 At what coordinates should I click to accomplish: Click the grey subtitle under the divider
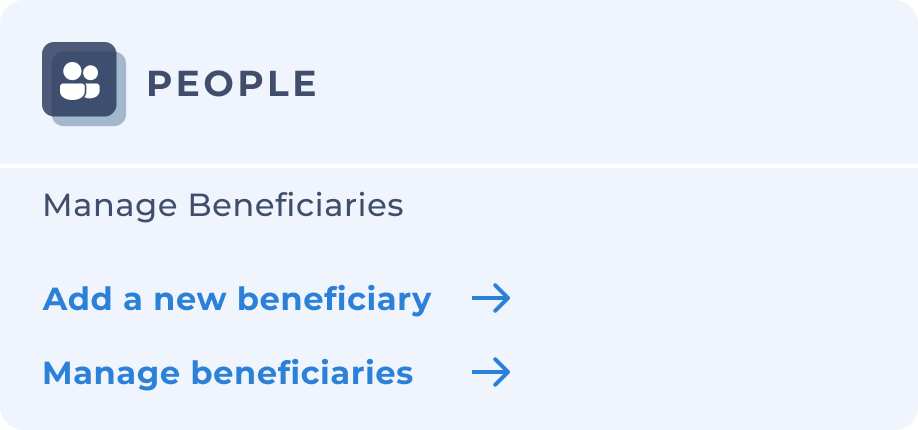click(x=223, y=206)
